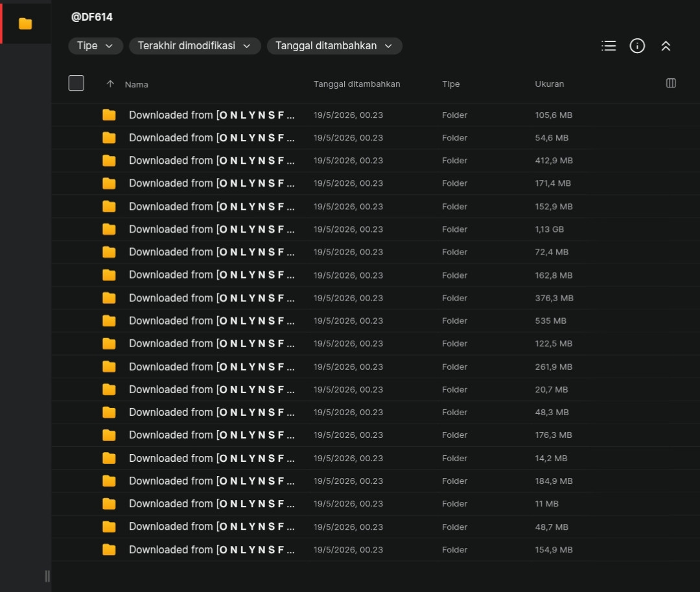Open folder name in the 154,9 MB row
The width and height of the screenshot is (700, 592).
[x=211, y=550]
